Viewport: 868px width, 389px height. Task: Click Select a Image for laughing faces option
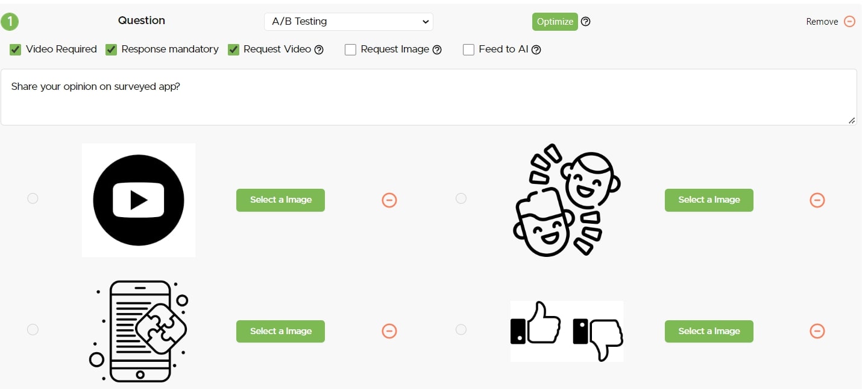[709, 200]
